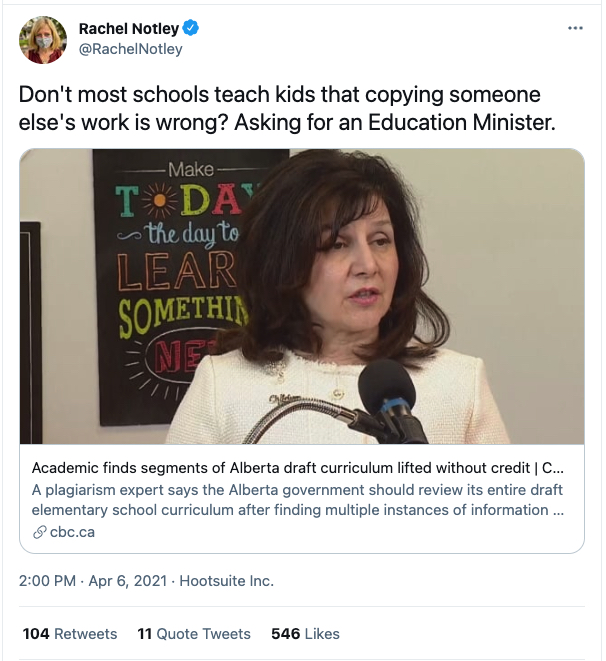Click Rachel Notley's profile avatar
This screenshot has height=661, width=606.
[x=43, y=40]
